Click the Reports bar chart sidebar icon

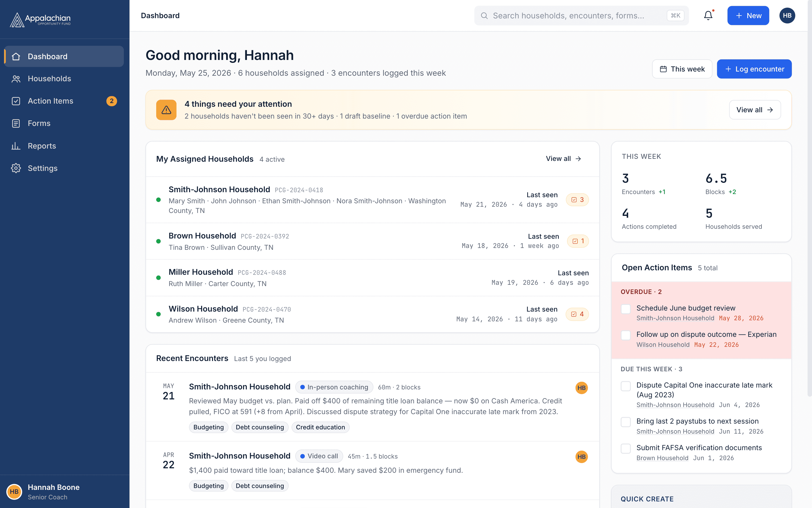[x=16, y=146]
